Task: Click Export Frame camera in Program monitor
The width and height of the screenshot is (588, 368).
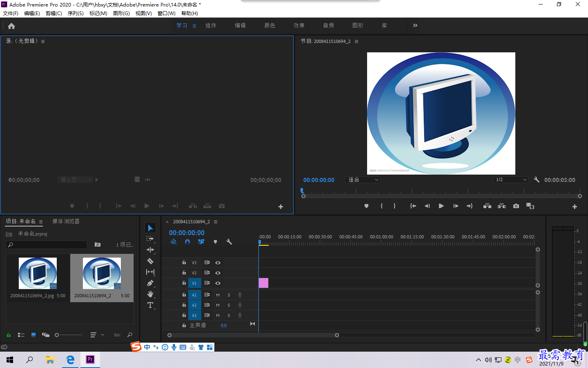Action: click(x=516, y=206)
